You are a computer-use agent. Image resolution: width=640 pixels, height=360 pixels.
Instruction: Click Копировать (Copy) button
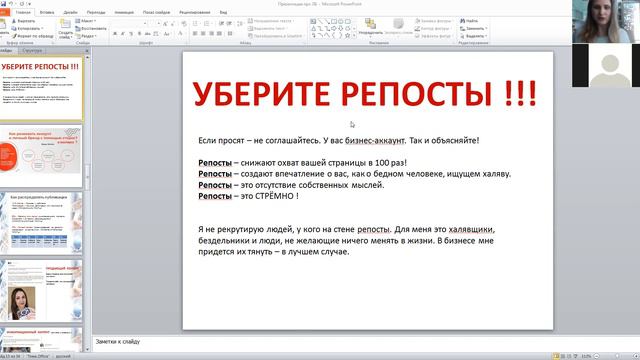(x=27, y=29)
